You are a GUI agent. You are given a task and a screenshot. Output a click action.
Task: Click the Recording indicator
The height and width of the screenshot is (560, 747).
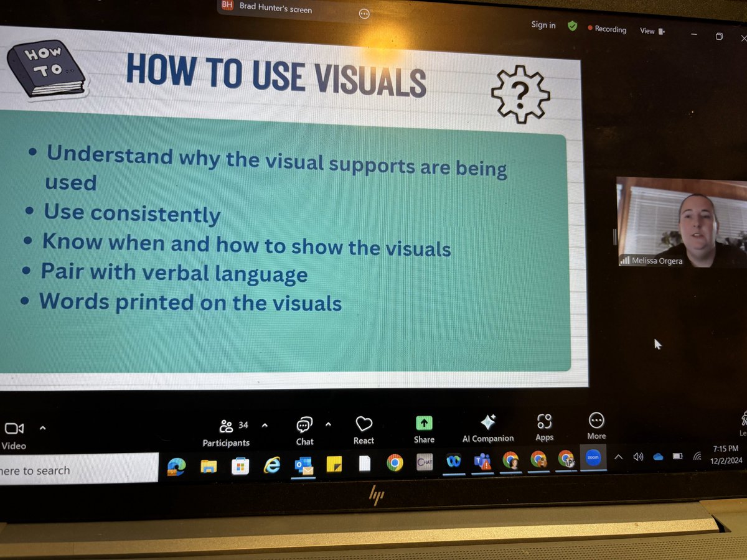607,29
